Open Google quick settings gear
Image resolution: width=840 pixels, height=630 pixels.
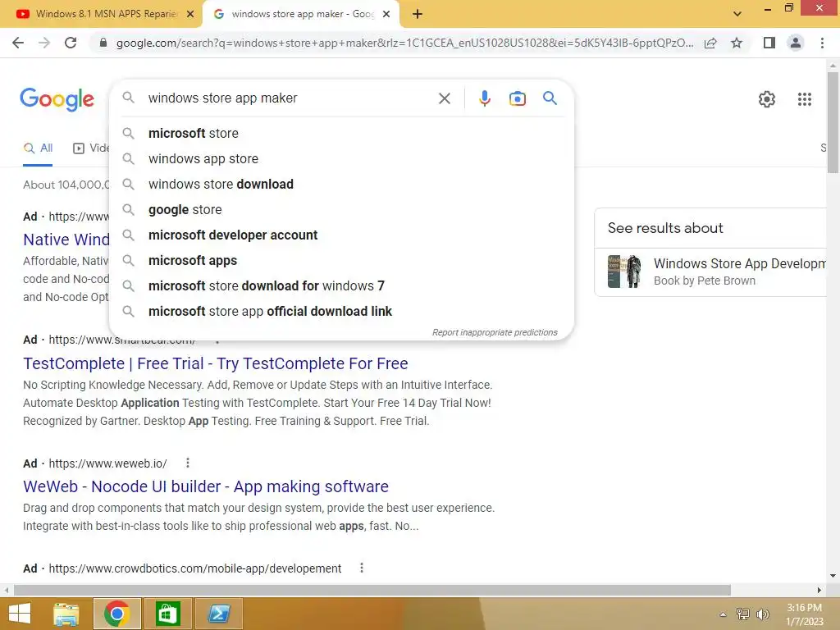767,99
